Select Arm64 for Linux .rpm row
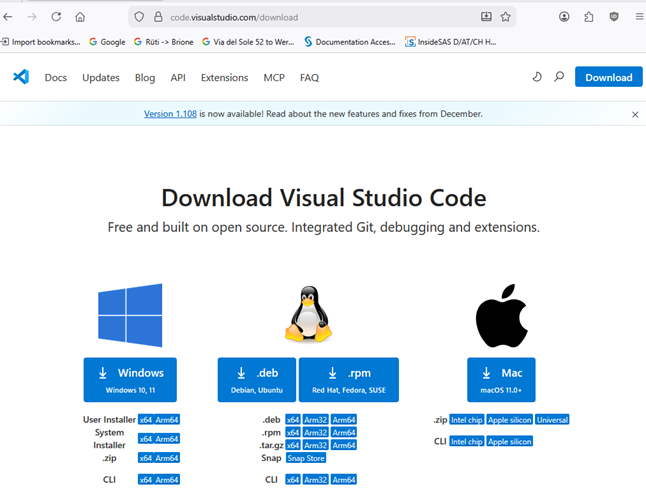 [344, 433]
